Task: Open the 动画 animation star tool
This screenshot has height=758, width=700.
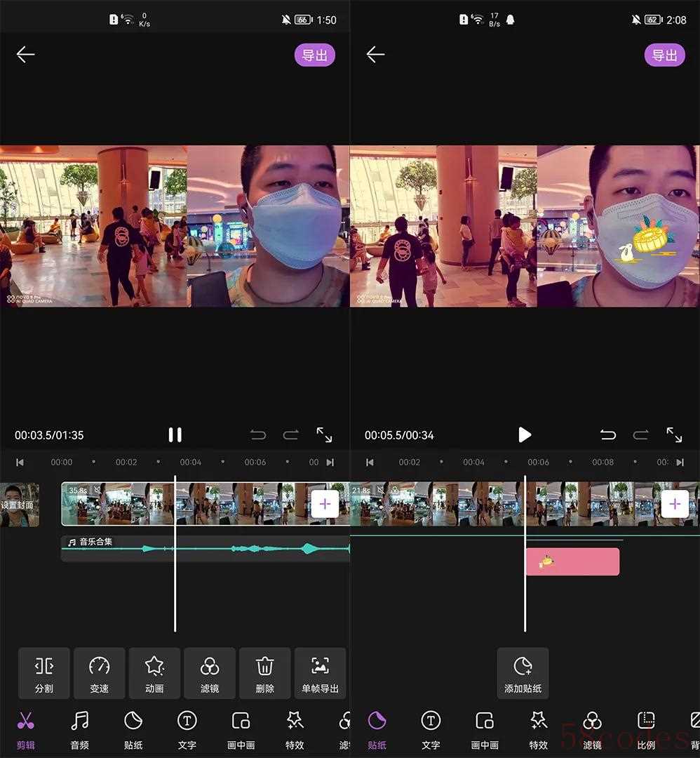Action: [154, 673]
